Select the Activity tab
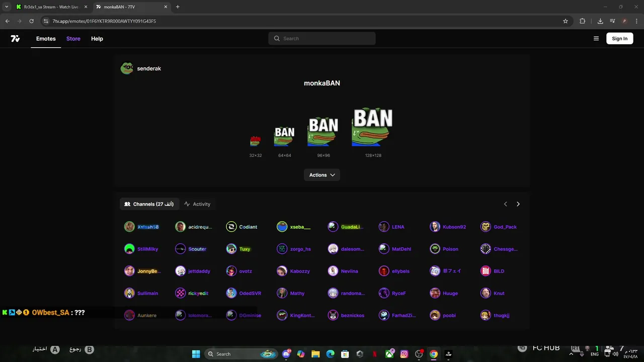The height and width of the screenshot is (362, 644). [197, 204]
